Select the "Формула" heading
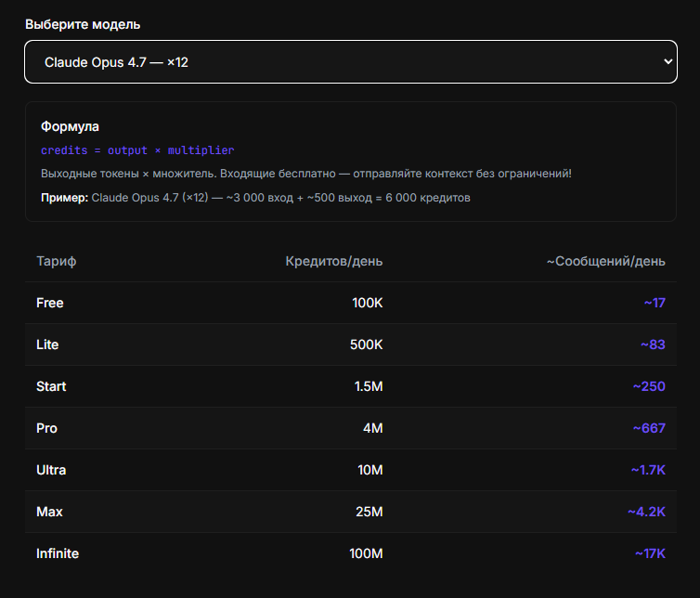The width and height of the screenshot is (700, 598). click(70, 126)
